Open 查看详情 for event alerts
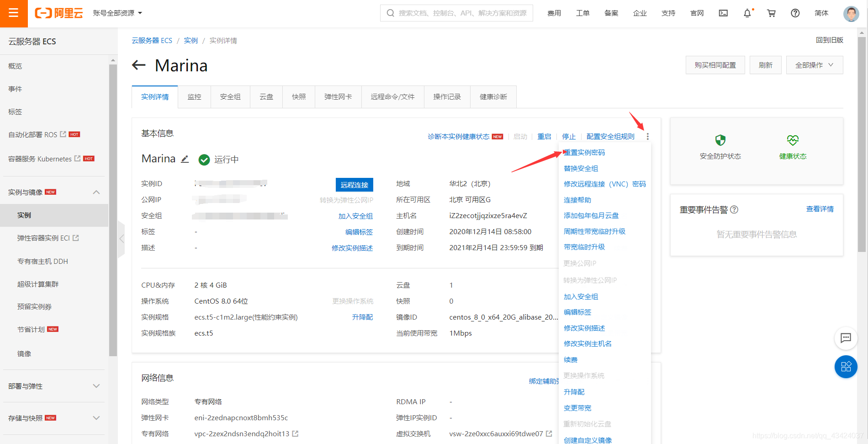Image resolution: width=868 pixels, height=444 pixels. 820,209
